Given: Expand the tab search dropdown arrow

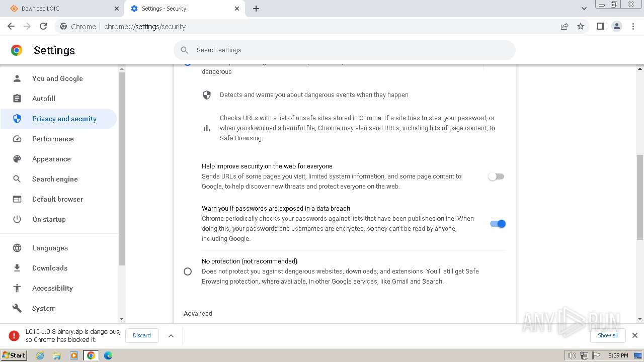Looking at the screenshot, I should click(584, 9).
